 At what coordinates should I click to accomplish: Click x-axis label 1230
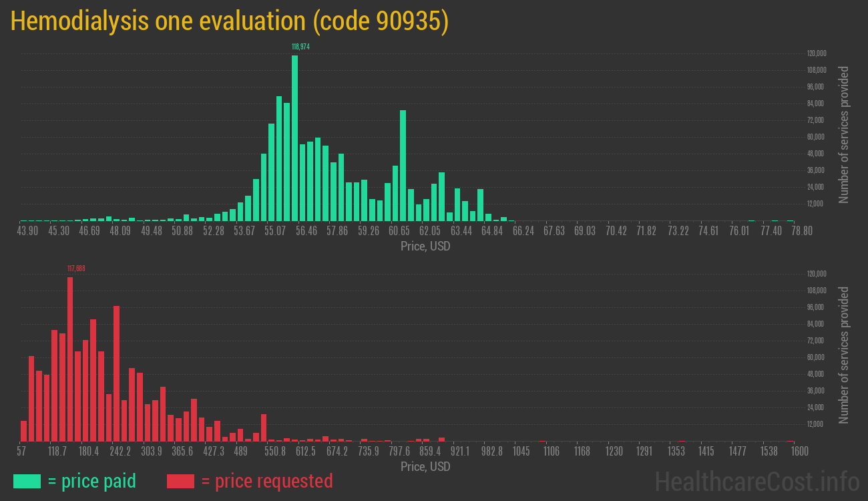(x=614, y=452)
